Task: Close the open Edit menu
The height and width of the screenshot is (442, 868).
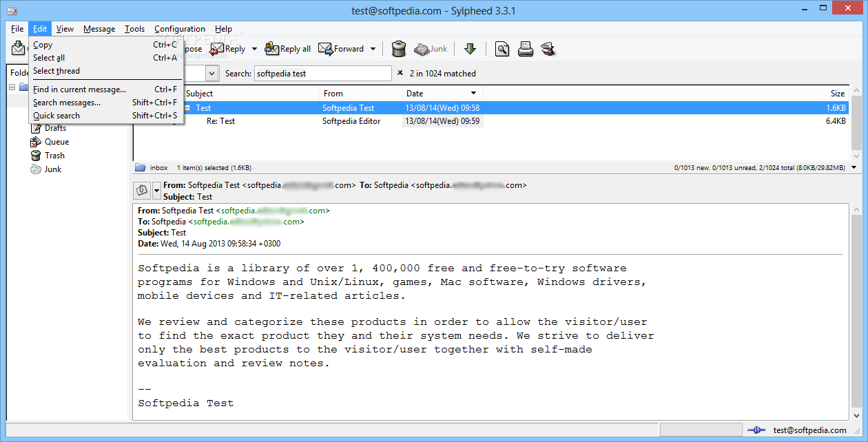Action: click(40, 29)
